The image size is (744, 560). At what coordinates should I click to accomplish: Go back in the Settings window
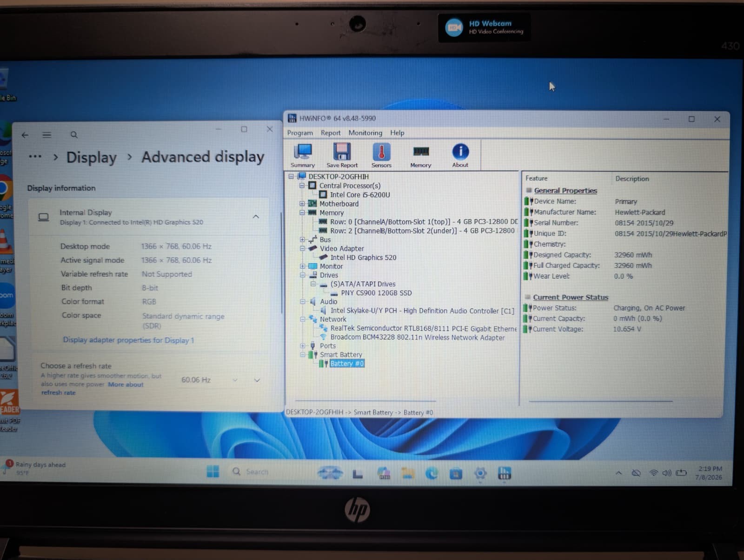[x=25, y=135]
